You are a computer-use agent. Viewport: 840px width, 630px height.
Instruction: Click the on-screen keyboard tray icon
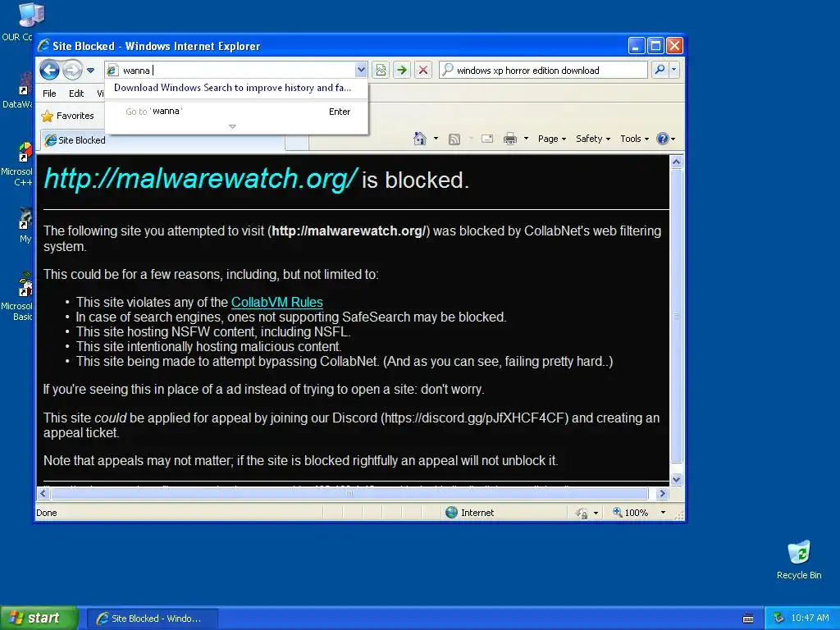tap(748, 619)
